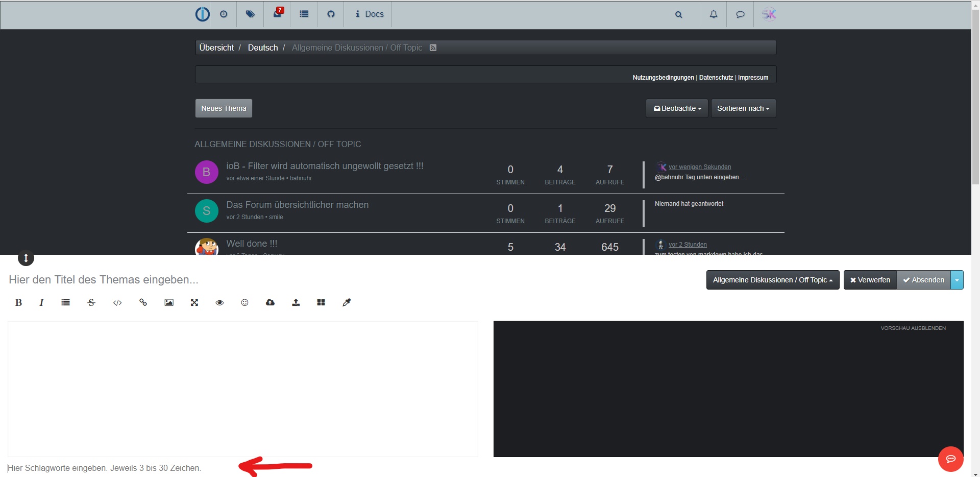The image size is (980, 477).
Task: Click the cloud upload icon
Action: coord(271,303)
